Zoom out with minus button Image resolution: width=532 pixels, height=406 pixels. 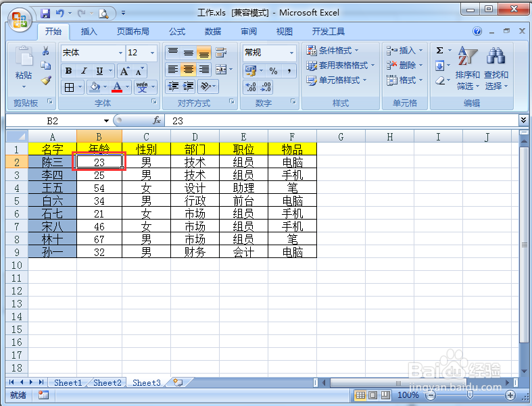pos(431,395)
